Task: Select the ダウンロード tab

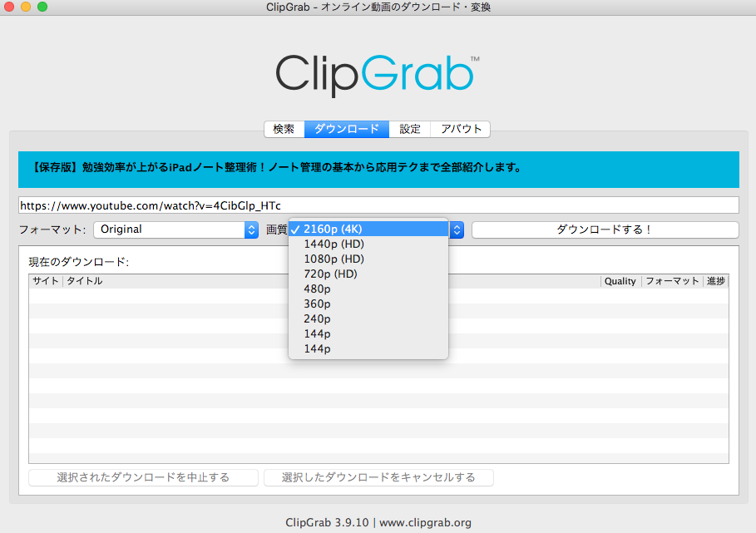Action: click(x=347, y=129)
